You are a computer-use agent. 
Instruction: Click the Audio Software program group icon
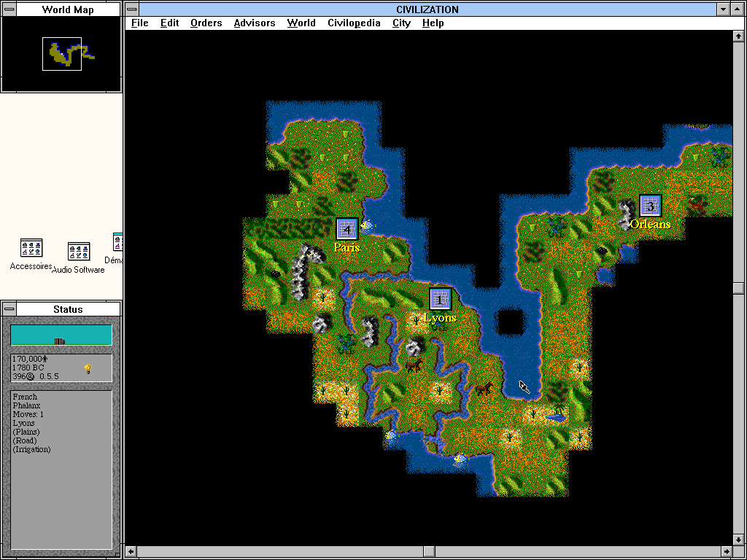click(x=79, y=252)
